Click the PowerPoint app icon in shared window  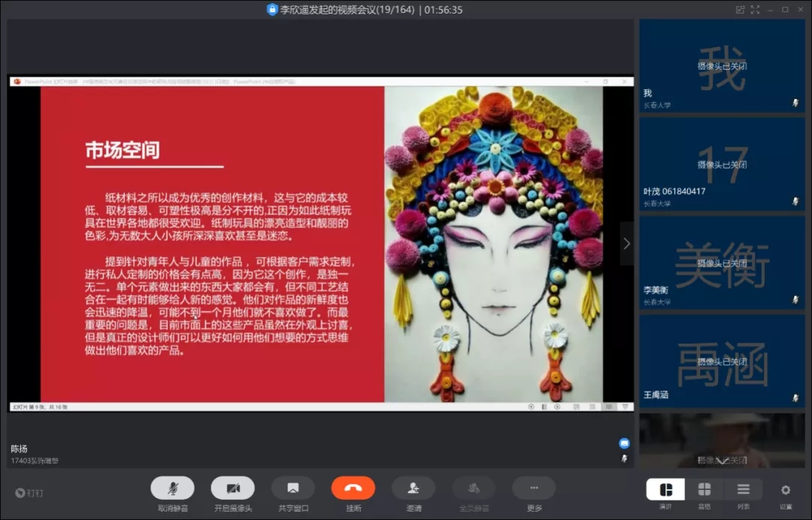click(17, 82)
